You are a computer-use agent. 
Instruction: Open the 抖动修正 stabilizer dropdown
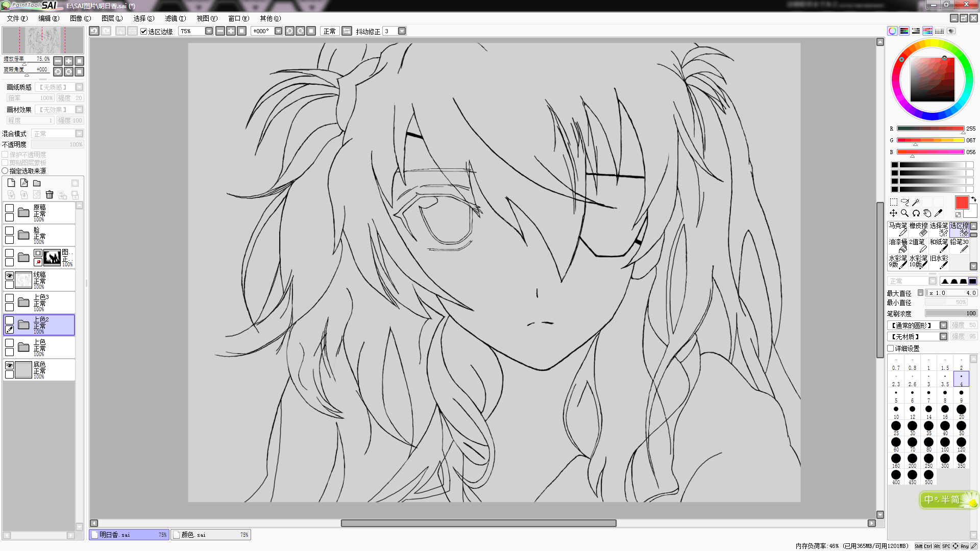(402, 31)
